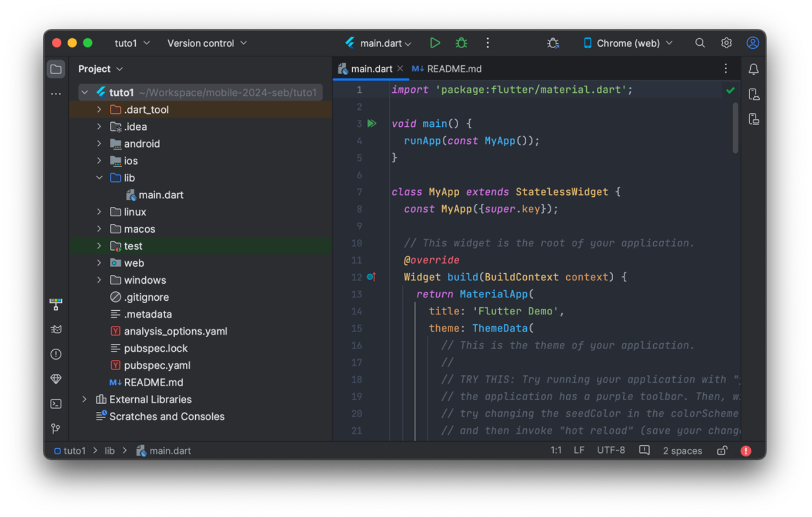
Task: Open the Terminal tool window
Action: click(x=56, y=404)
